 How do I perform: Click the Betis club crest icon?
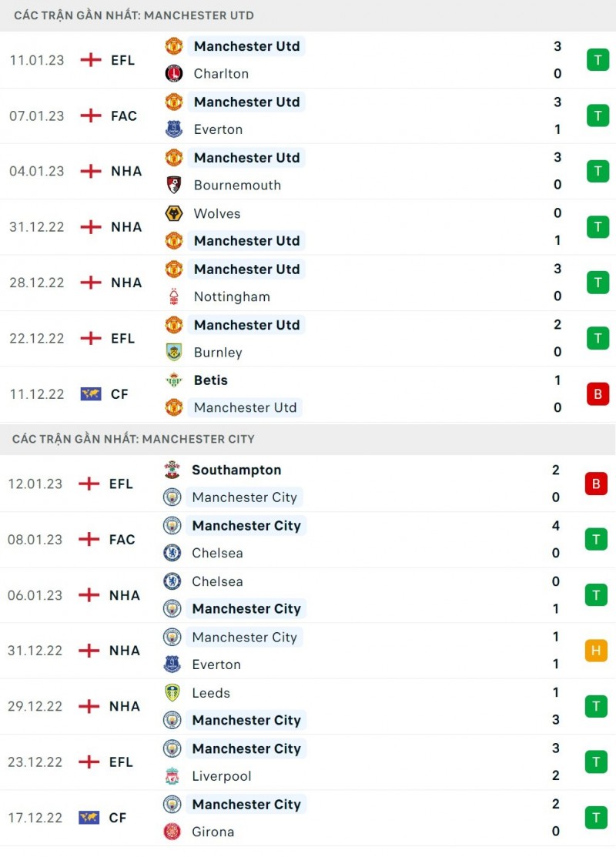[x=174, y=380]
